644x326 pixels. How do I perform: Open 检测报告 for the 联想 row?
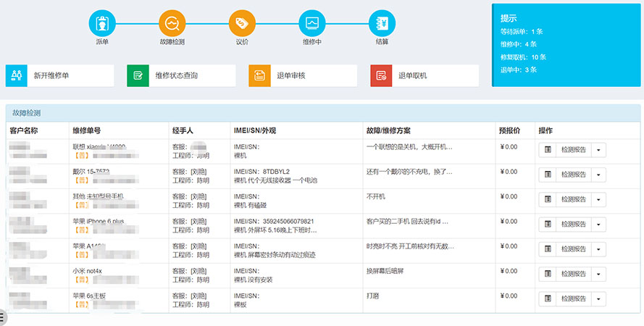pyautogui.click(x=574, y=150)
